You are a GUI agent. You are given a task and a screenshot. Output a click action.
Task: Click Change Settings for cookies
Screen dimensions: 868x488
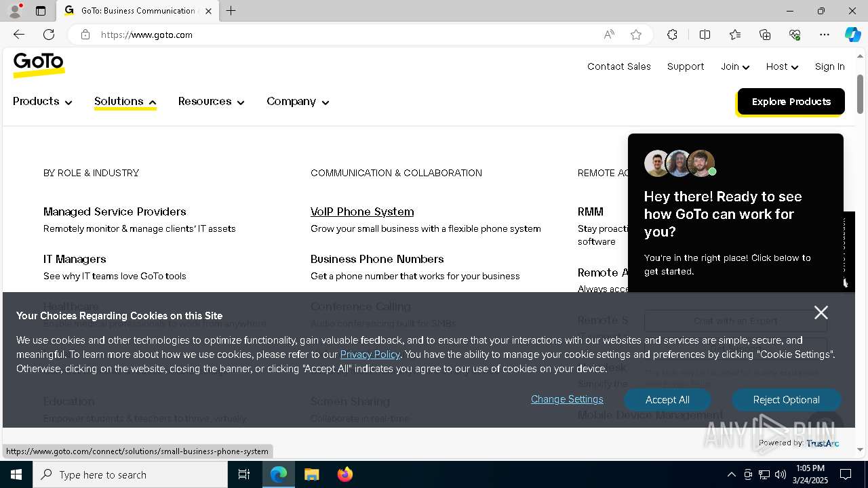coord(567,399)
